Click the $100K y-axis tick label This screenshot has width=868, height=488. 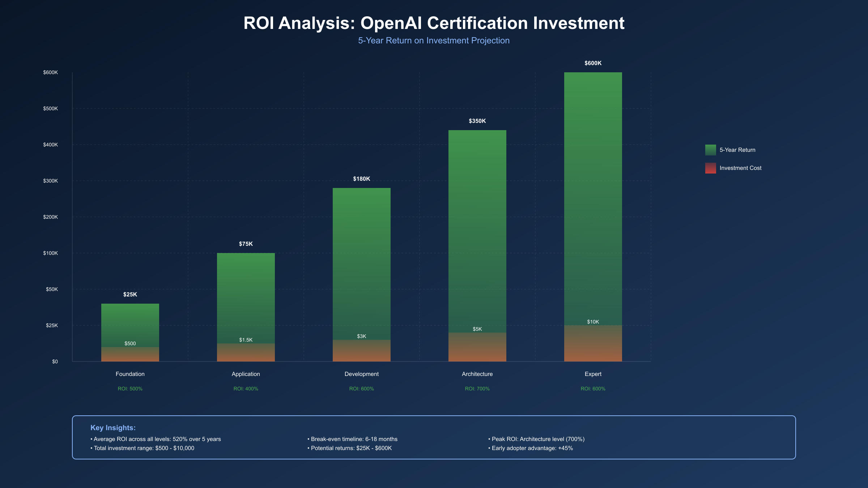(51, 253)
